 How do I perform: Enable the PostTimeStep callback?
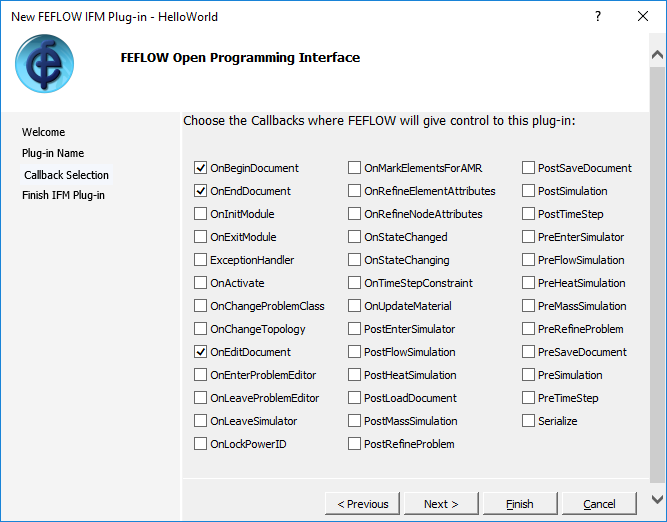(x=528, y=214)
